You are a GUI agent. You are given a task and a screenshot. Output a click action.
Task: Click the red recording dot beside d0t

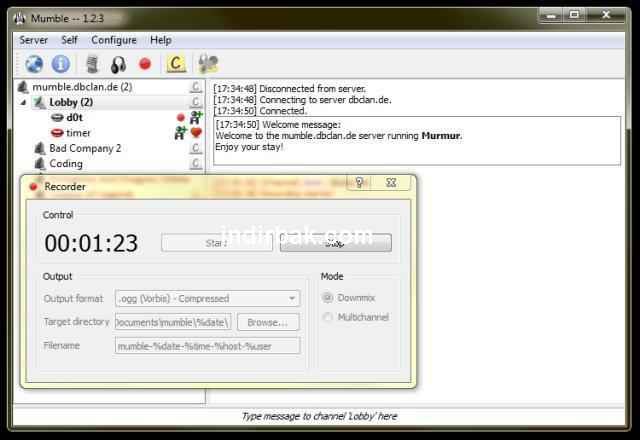tap(181, 118)
